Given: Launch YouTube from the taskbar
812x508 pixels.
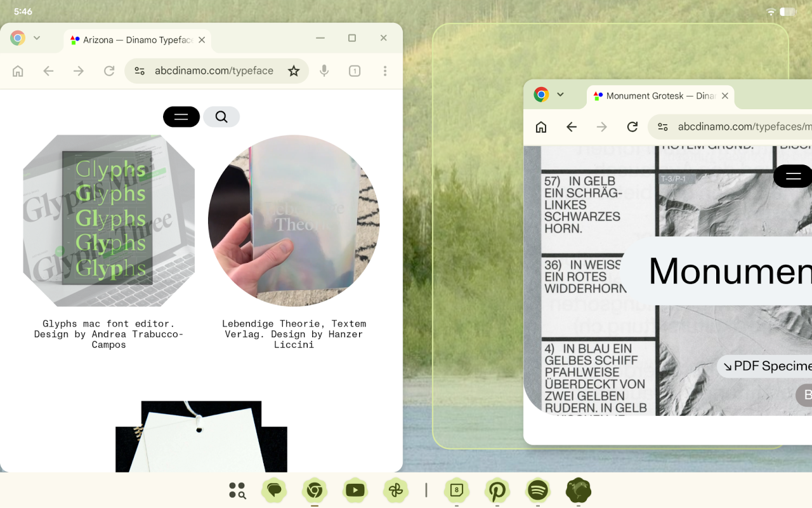Looking at the screenshot, I should coord(355,490).
